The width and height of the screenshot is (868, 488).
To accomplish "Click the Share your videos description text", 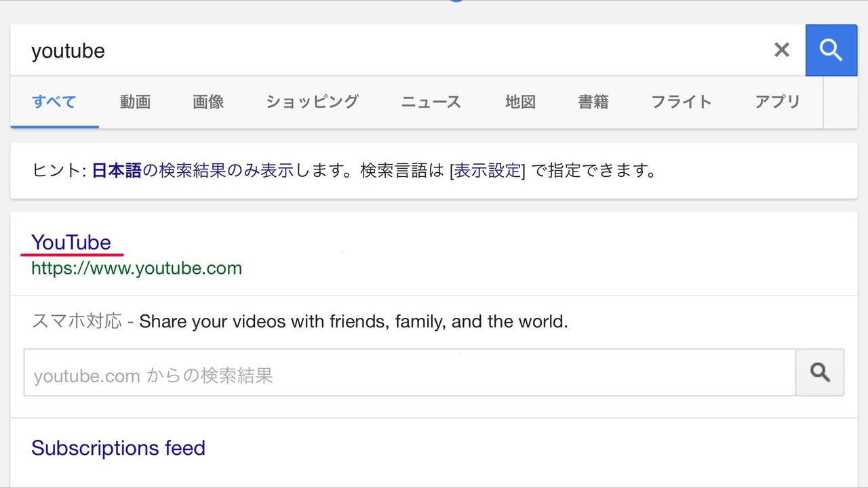I will pyautogui.click(x=353, y=321).
